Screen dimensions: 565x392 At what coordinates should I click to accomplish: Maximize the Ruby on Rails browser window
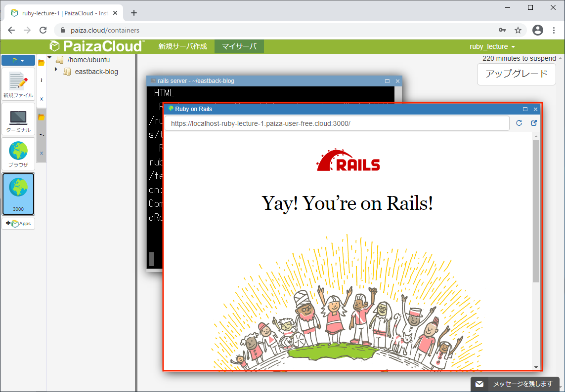(x=525, y=109)
